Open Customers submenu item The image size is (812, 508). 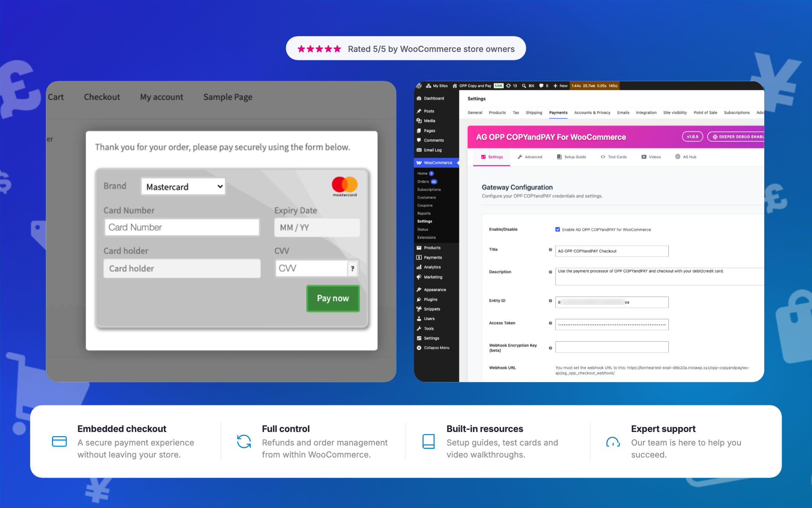[x=427, y=197]
